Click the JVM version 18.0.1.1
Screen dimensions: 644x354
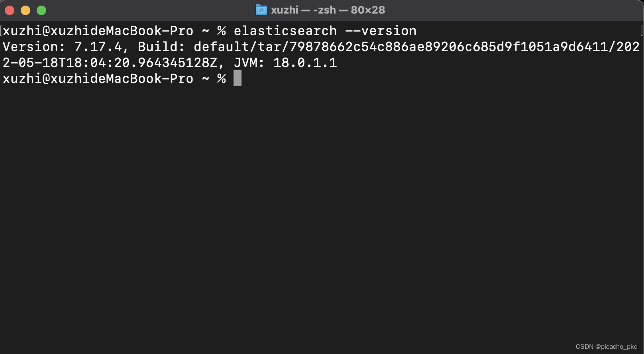point(305,63)
